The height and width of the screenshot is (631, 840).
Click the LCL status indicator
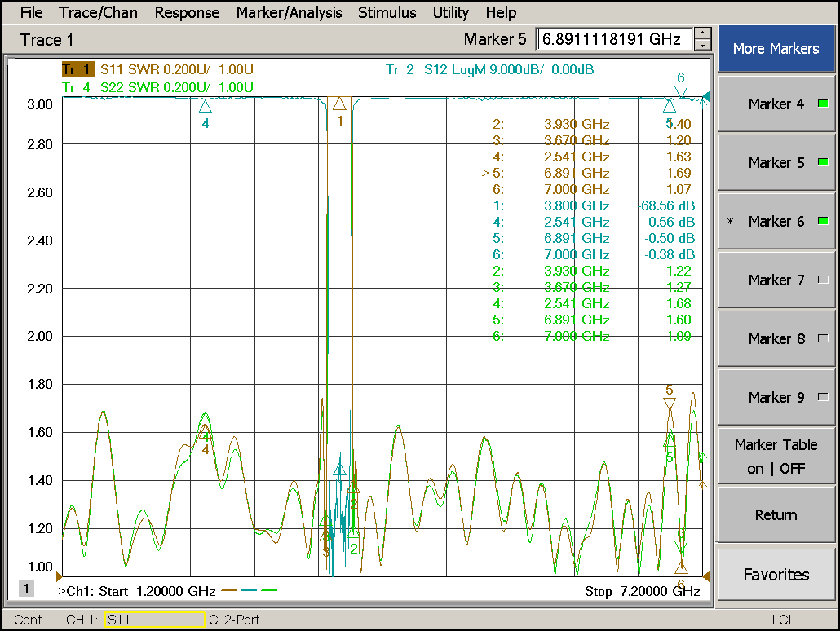click(783, 620)
